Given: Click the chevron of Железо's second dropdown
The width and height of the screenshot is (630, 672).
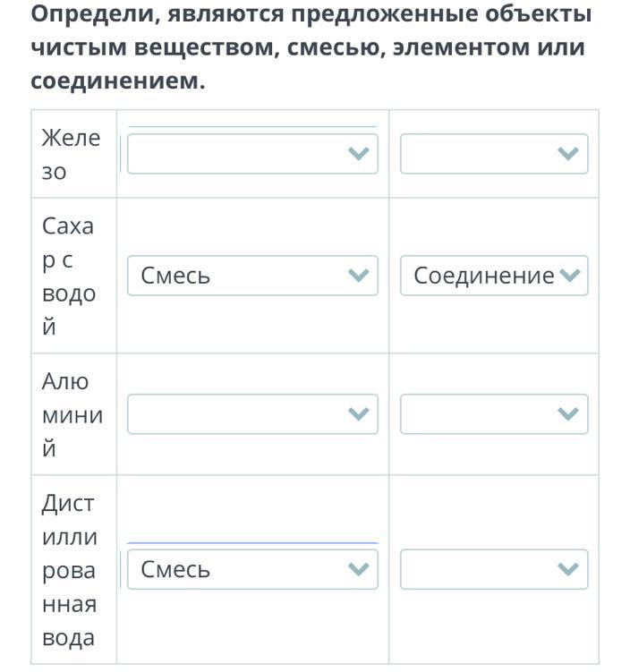Looking at the screenshot, I should click(x=568, y=154).
